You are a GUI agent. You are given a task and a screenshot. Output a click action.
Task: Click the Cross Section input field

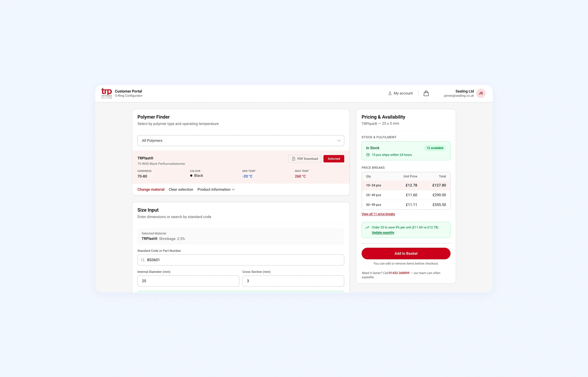pyautogui.click(x=293, y=281)
